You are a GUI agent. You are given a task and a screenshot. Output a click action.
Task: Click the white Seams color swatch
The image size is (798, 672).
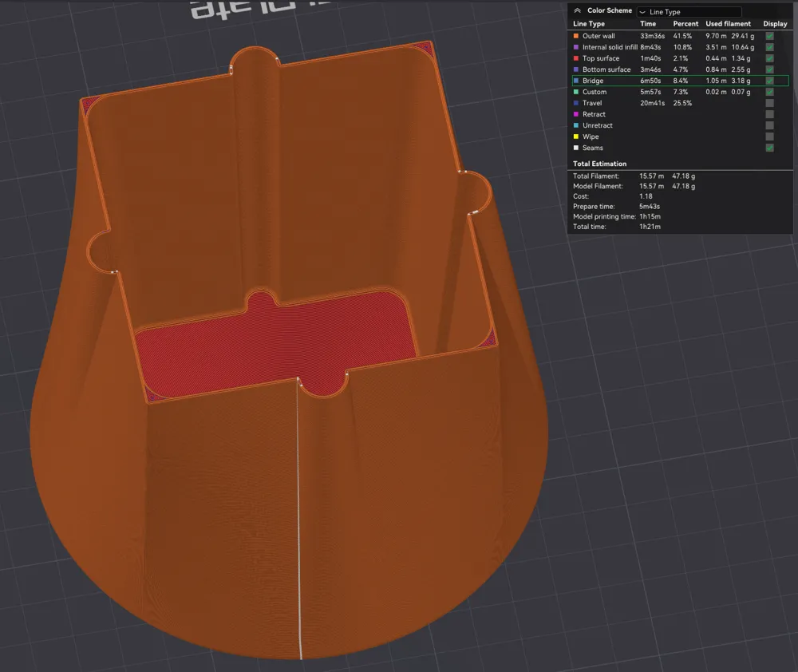(576, 148)
